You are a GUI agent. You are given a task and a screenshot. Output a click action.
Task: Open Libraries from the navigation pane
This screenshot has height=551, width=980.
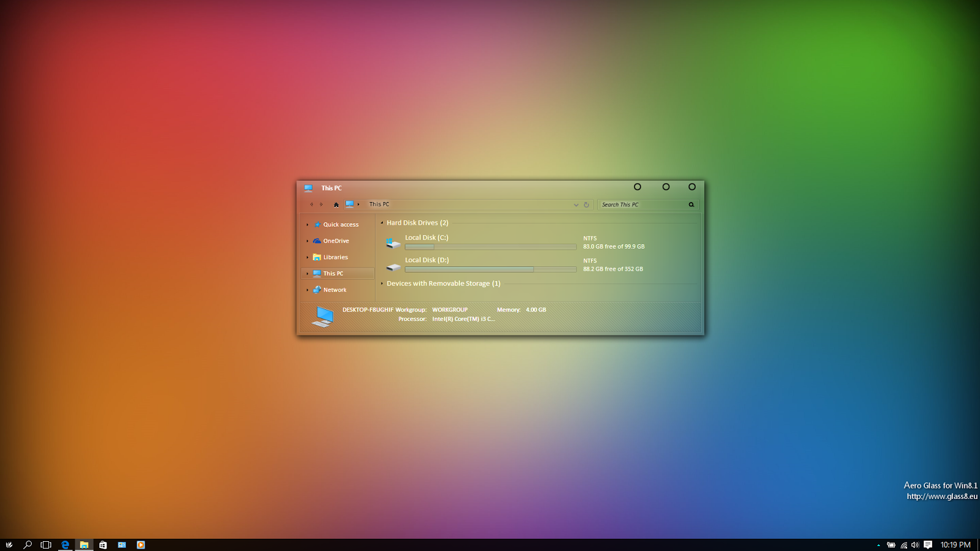click(335, 257)
